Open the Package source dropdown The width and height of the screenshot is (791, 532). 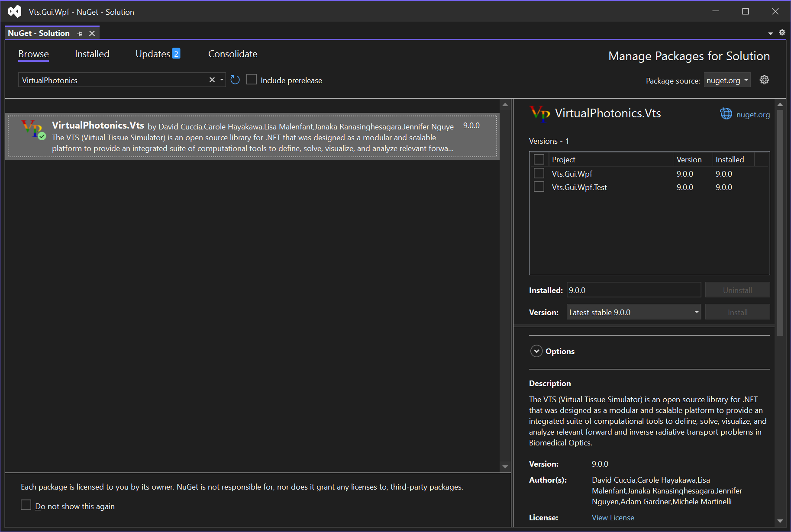[727, 80]
